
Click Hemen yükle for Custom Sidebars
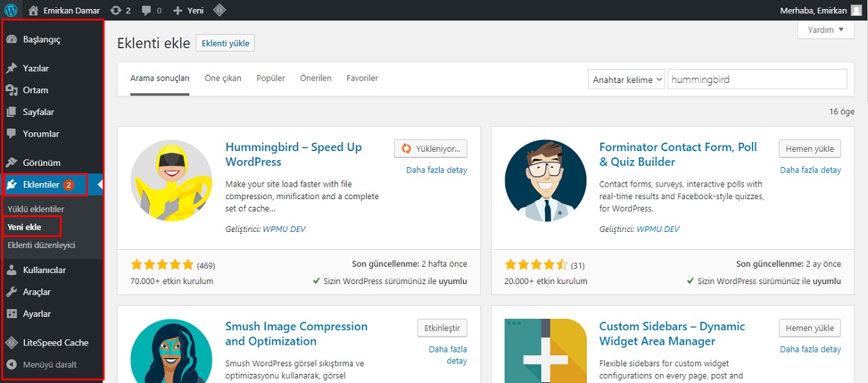[810, 328]
